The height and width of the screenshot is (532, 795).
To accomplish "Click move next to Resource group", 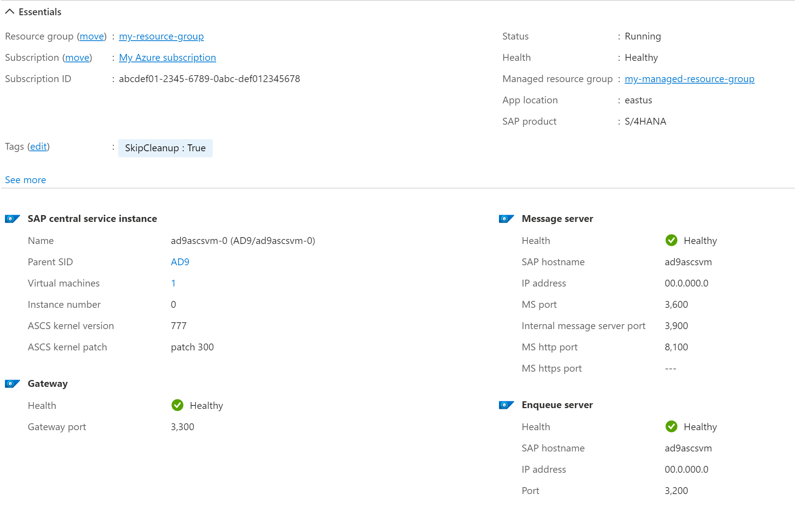I will pyautogui.click(x=92, y=36).
